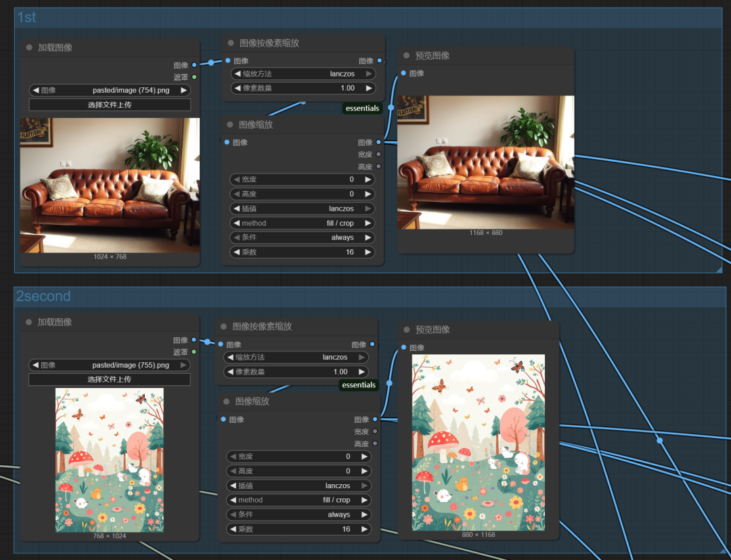The height and width of the screenshot is (560, 731).
Task: Increase 乘数 16 with right arrow in 1st group
Action: 368,252
